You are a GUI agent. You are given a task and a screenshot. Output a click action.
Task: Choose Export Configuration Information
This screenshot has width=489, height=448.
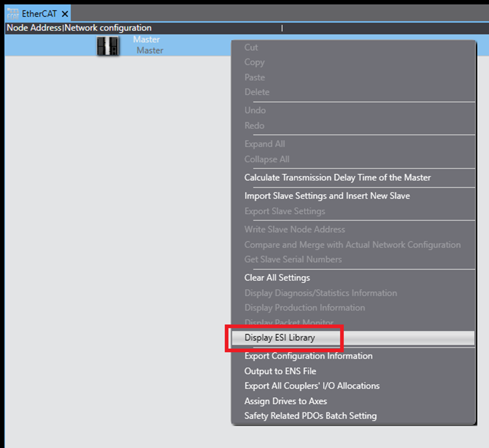pyautogui.click(x=308, y=356)
